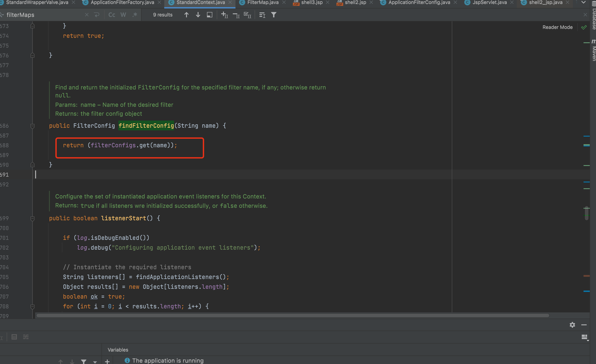This screenshot has width=596, height=364.
Task: Toggle Words (W) search option
Action: coord(123,15)
